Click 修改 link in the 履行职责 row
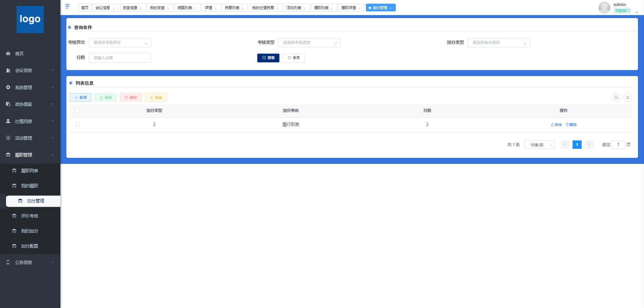The height and width of the screenshot is (308, 644). coord(556,125)
